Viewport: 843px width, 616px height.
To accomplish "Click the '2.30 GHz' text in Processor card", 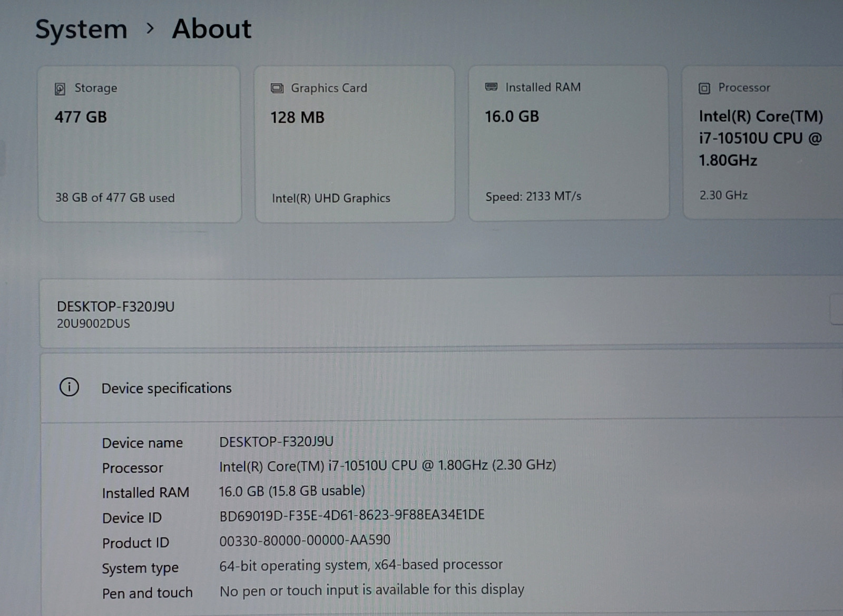I will (x=723, y=195).
